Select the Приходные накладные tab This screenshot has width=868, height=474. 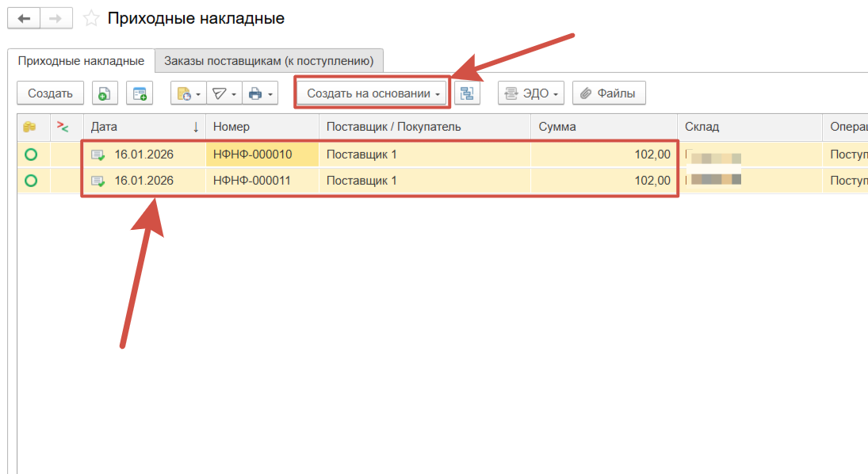click(81, 60)
